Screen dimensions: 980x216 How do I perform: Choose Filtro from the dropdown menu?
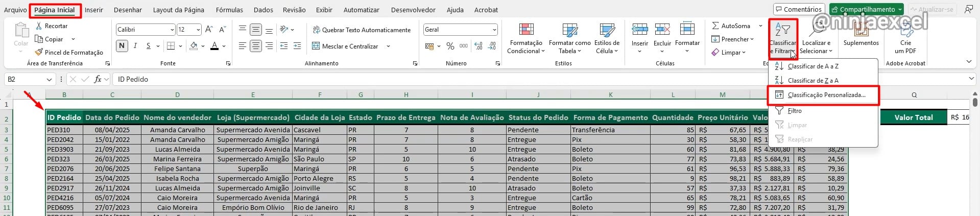click(823, 111)
